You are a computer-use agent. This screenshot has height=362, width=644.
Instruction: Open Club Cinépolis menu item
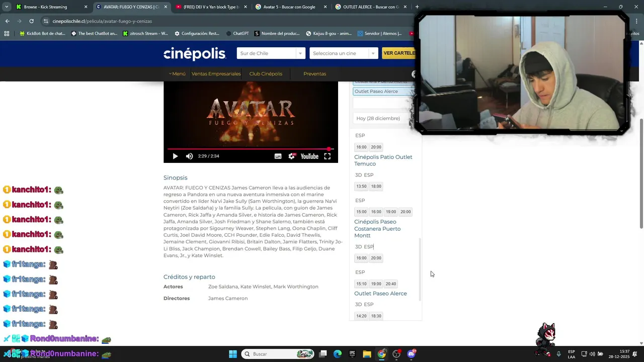pos(266,74)
